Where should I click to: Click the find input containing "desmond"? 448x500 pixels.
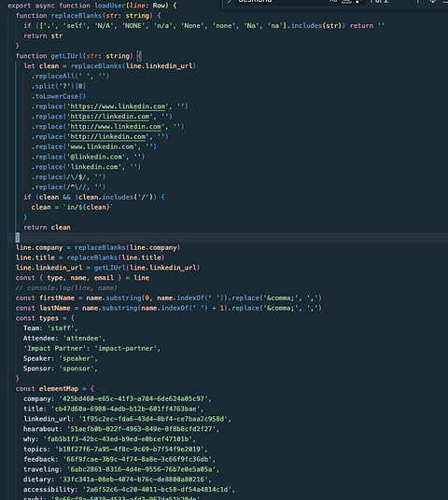pyautogui.click(x=283, y=1)
